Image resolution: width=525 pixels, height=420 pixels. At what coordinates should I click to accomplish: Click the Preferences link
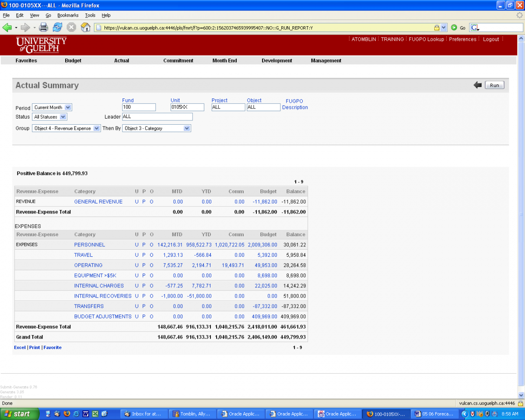462,39
